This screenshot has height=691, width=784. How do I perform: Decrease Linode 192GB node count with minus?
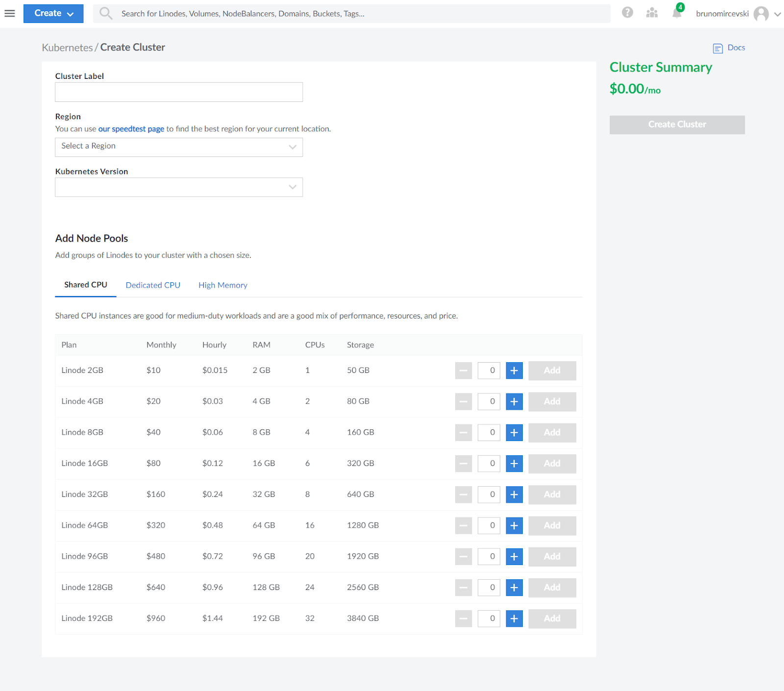[464, 618]
